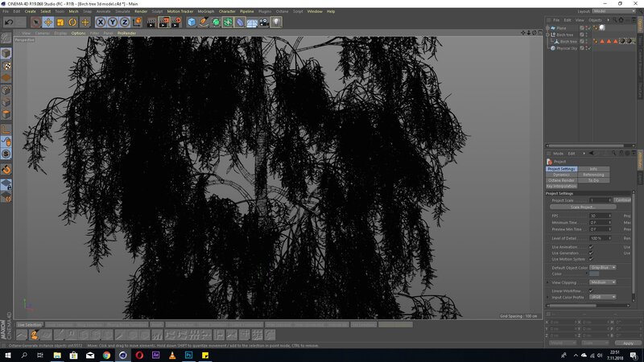Select the Move tool in toolbar

(48, 23)
